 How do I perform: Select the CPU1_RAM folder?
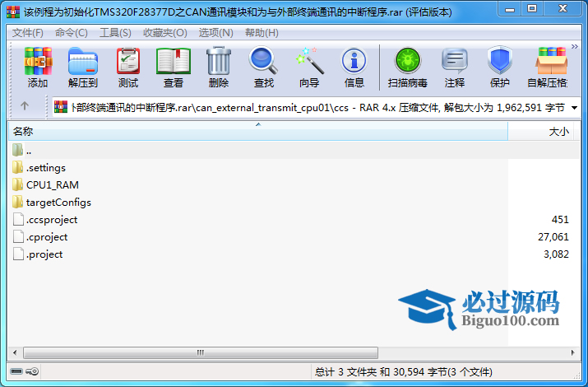45,185
